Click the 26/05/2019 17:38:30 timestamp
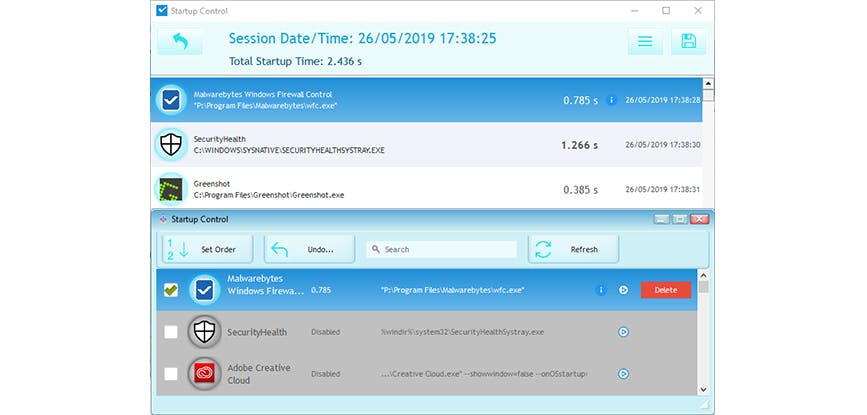Viewport: 867px width, 415px height. [662, 145]
